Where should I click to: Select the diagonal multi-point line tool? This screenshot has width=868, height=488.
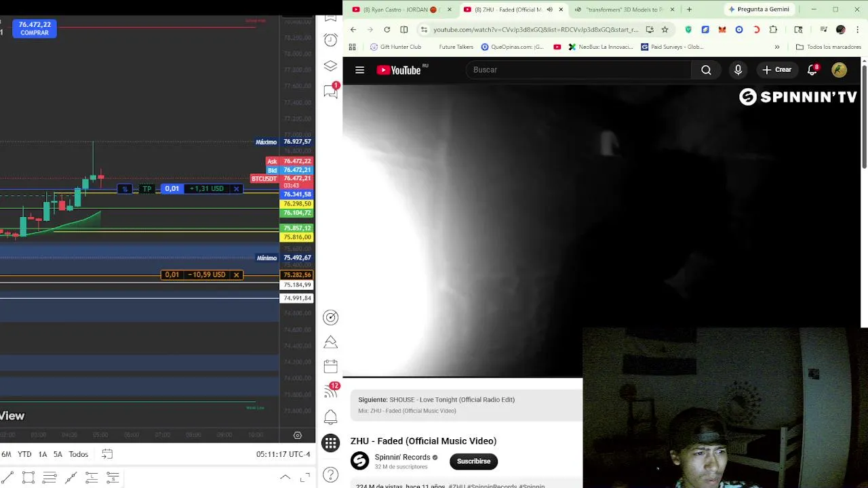tap(71, 478)
